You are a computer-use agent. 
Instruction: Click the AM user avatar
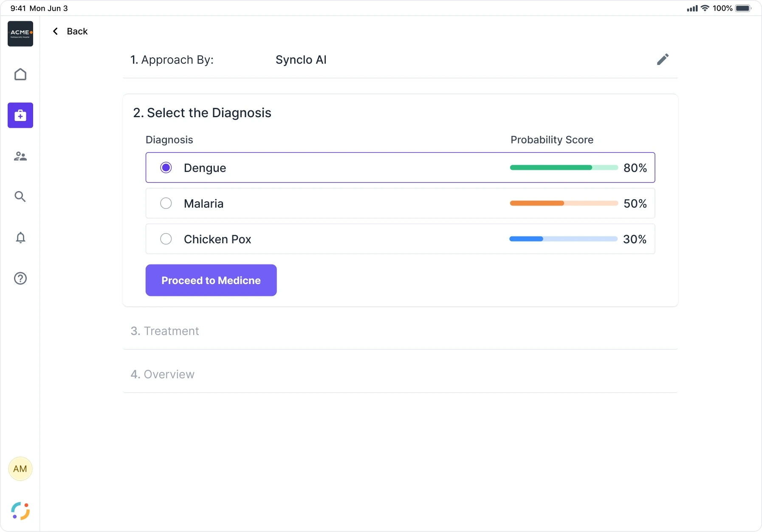[x=20, y=469]
